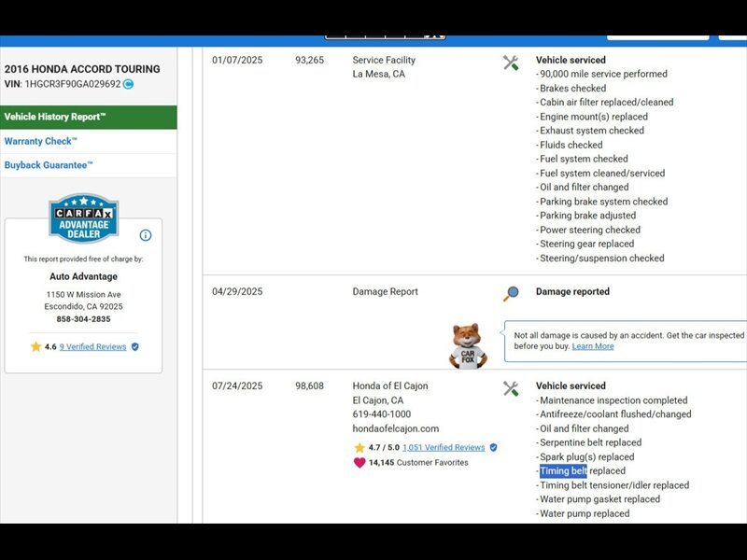
Task: Click the wrench icon for La Mesa service
Action: point(511,63)
